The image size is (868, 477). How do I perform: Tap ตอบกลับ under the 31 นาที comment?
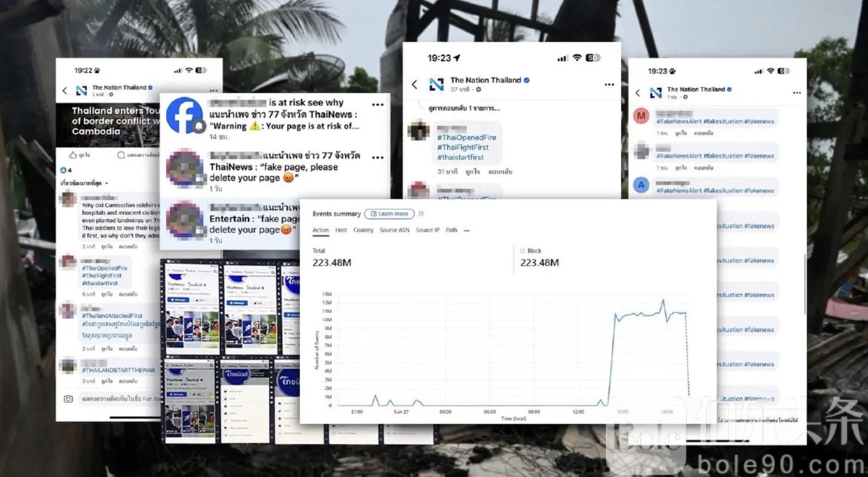[x=500, y=171]
